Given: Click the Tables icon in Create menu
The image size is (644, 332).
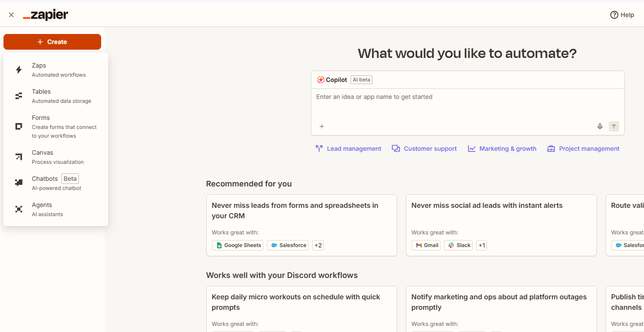Looking at the screenshot, I should (x=19, y=96).
